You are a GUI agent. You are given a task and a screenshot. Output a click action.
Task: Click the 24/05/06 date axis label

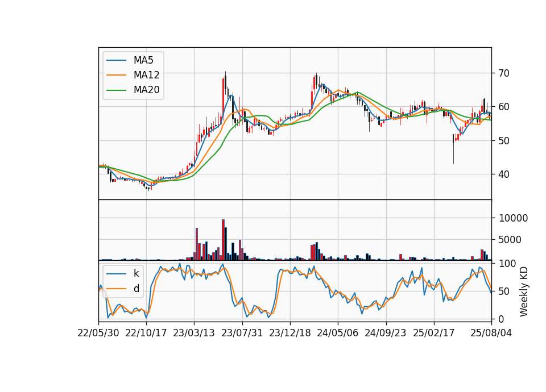[x=337, y=333]
